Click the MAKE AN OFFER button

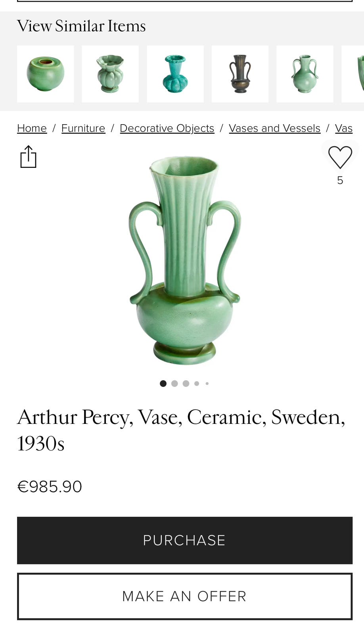(185, 596)
